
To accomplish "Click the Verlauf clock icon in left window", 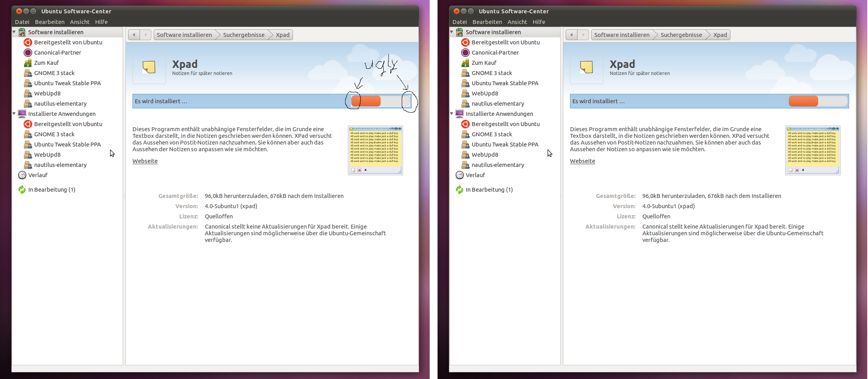I will (22, 175).
